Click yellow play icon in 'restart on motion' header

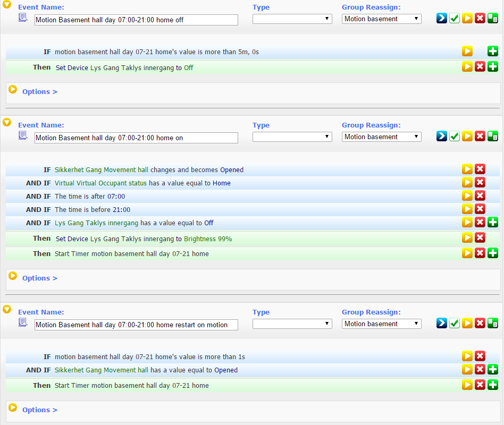[x=467, y=323]
